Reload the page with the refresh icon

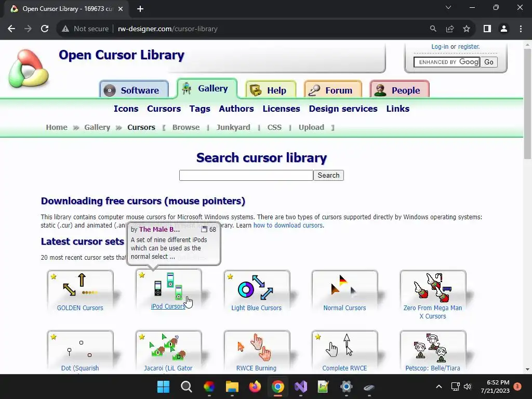point(45,29)
